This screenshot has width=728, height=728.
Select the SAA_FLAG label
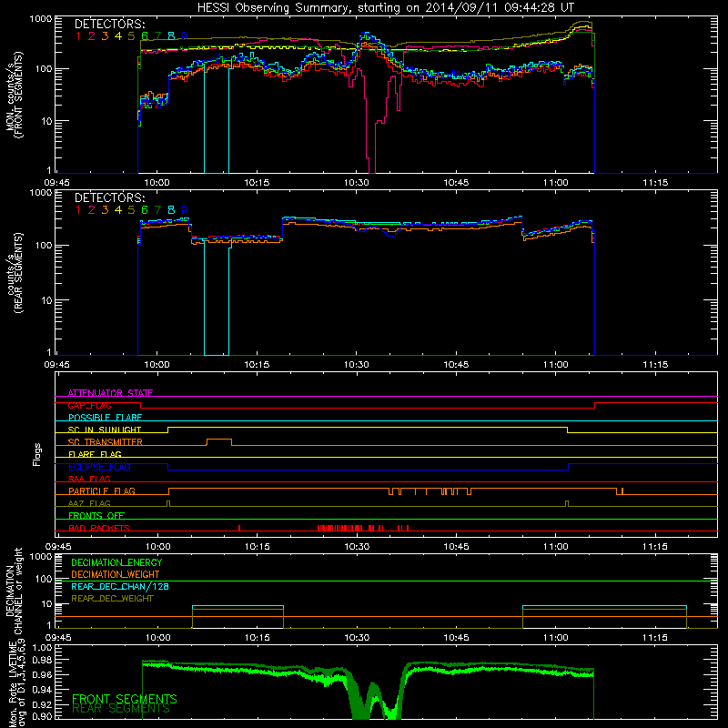[89, 479]
